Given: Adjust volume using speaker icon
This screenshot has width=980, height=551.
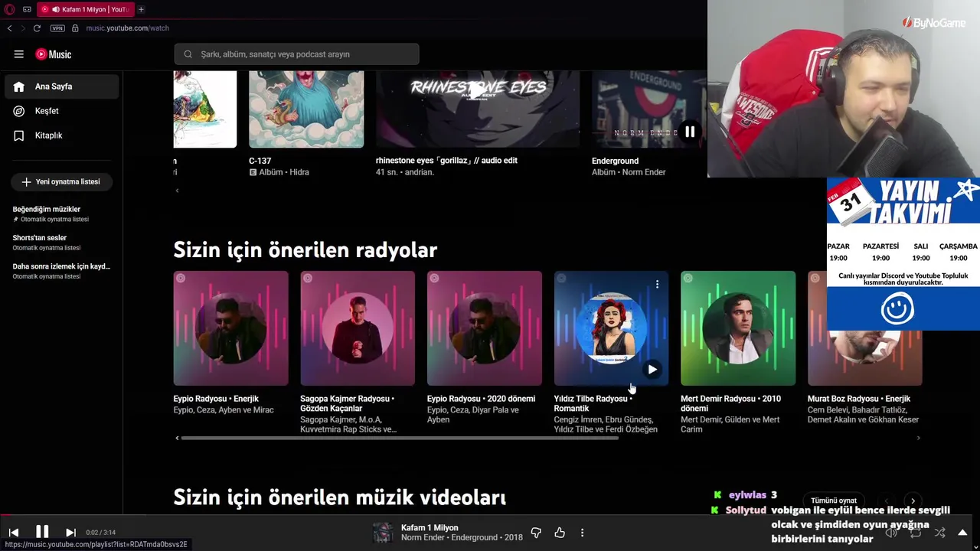Looking at the screenshot, I should coord(891,533).
